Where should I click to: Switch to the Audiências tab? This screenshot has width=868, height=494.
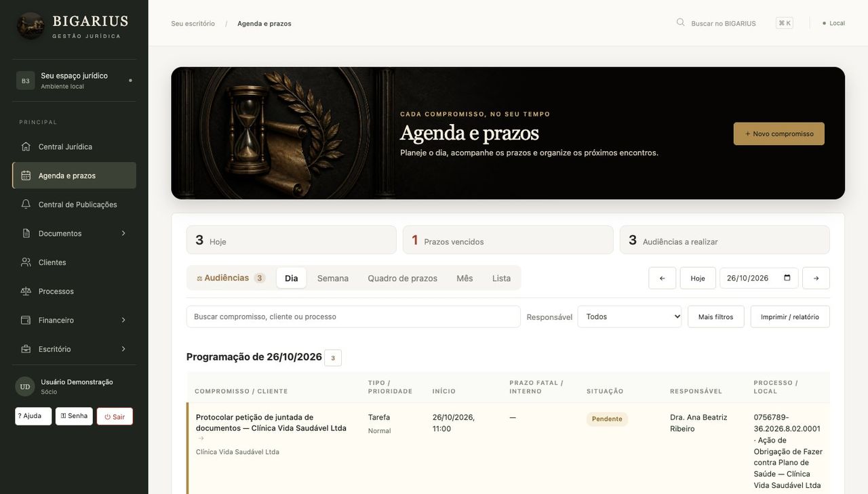pos(231,278)
